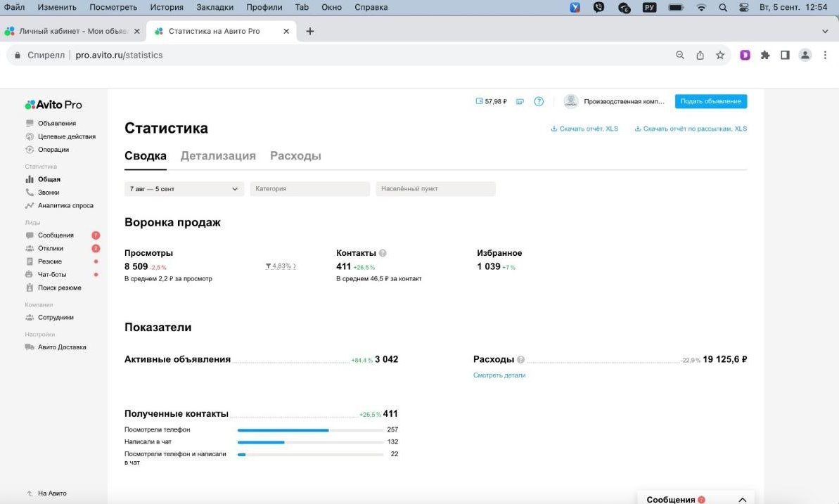Screen dimensions: 839x504
Task: Click the bookmark star icon in address bar
Action: coord(720,55)
